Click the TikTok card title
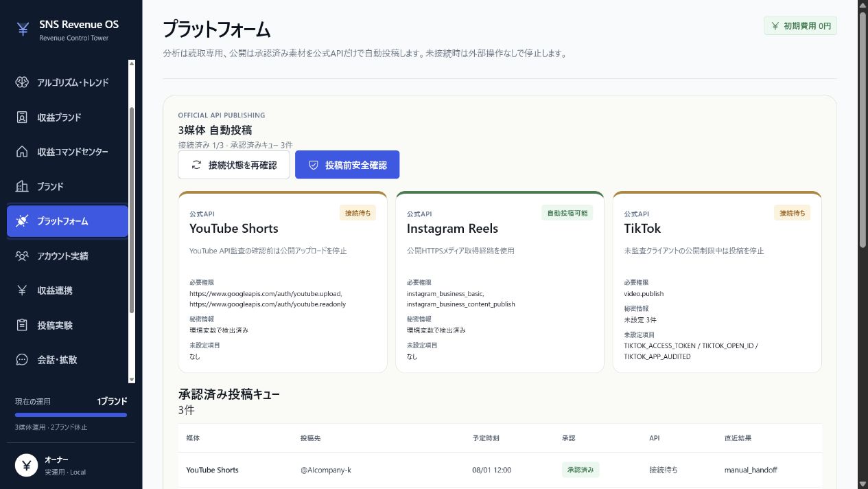 coord(642,229)
